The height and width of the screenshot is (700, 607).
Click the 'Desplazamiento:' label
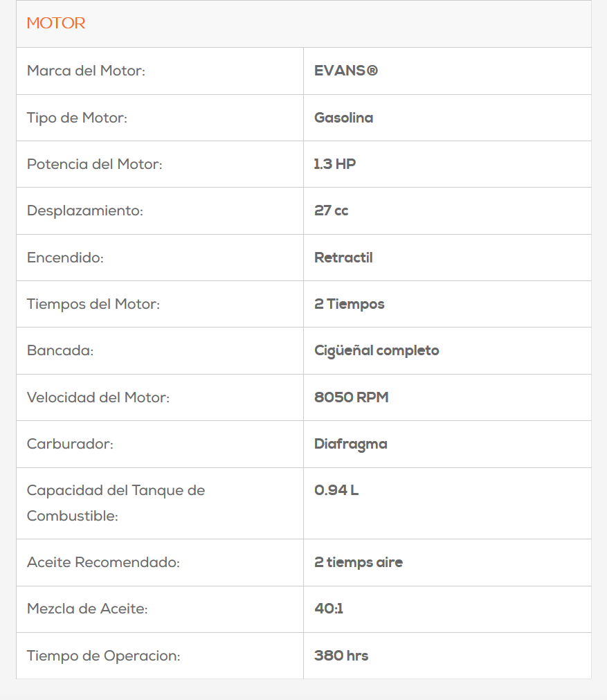click(84, 210)
